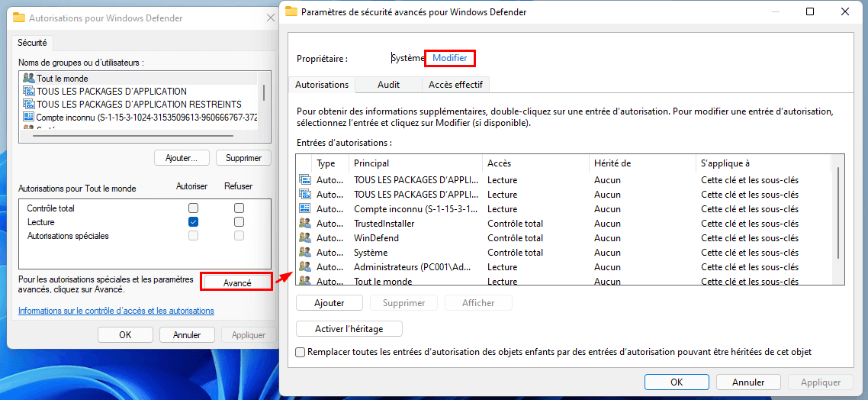The height and width of the screenshot is (400, 868).
Task: Click the Modifier owner link
Action: (x=449, y=58)
